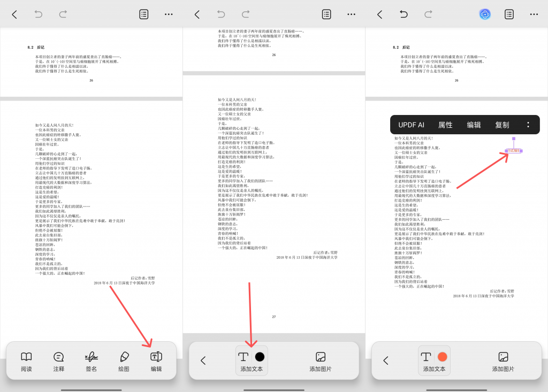Choose 复制 in the popup menu
This screenshot has height=392, width=548.
point(502,125)
